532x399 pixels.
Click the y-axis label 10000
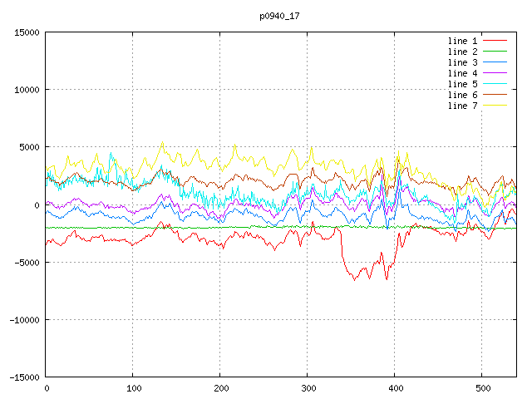tap(27, 90)
